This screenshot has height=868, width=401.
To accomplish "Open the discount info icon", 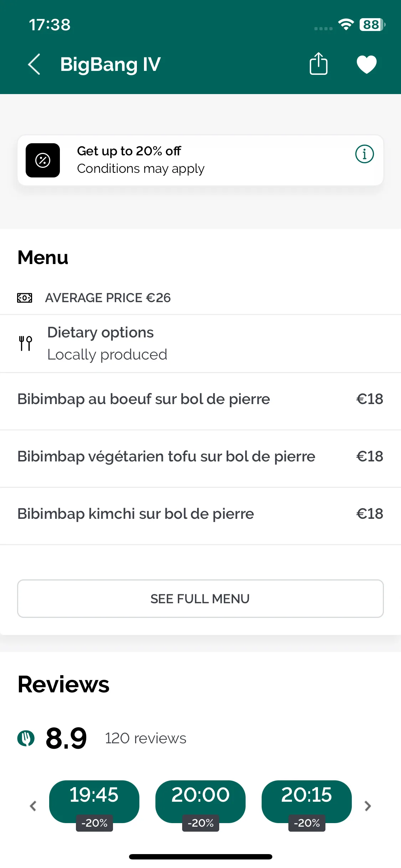I will 364,154.
